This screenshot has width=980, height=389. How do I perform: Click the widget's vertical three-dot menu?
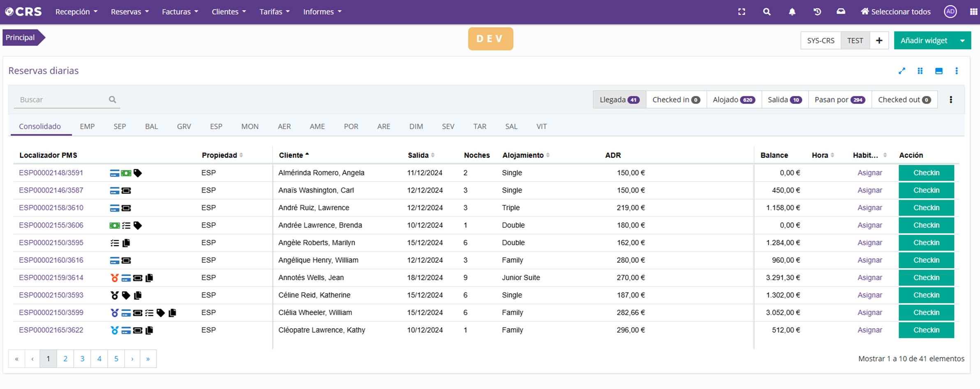click(x=957, y=71)
